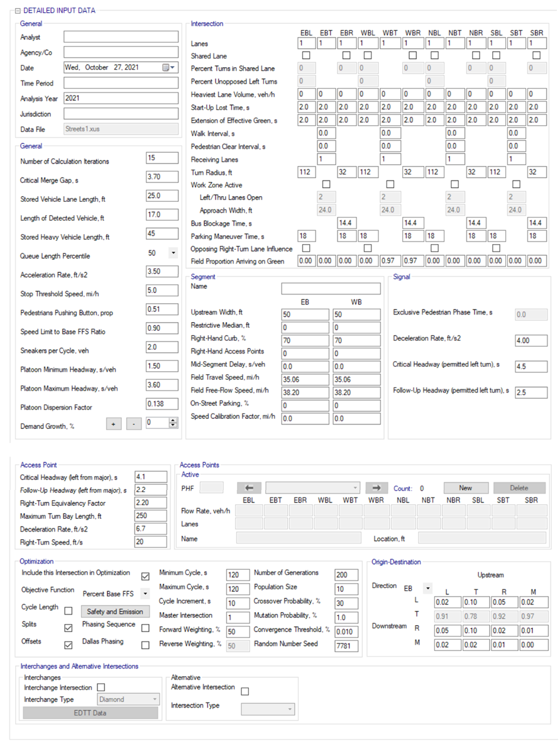Screen dimensions: 560x746
Task: Open the Queue Length Percentile dropdown
Action: click(x=173, y=253)
